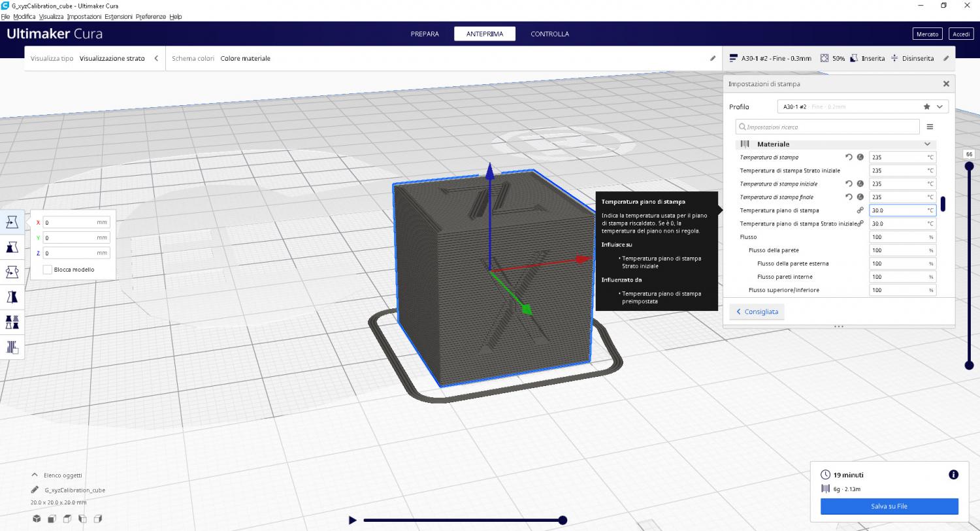This screenshot has width=980, height=531.
Task: Open the Profilo A30-1 #2 dropdown
Action: 862,106
